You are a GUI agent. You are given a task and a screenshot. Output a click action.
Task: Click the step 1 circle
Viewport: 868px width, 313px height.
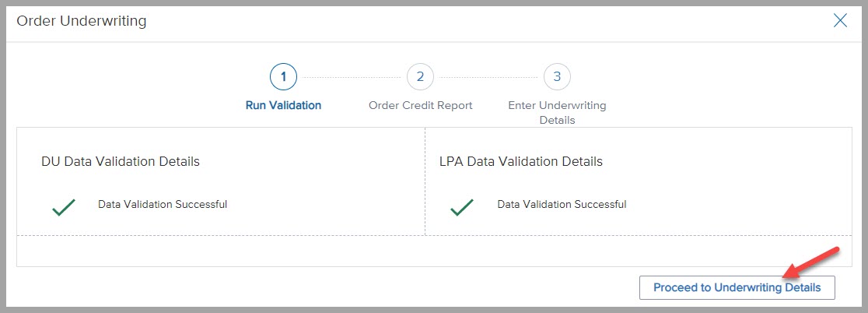(283, 77)
